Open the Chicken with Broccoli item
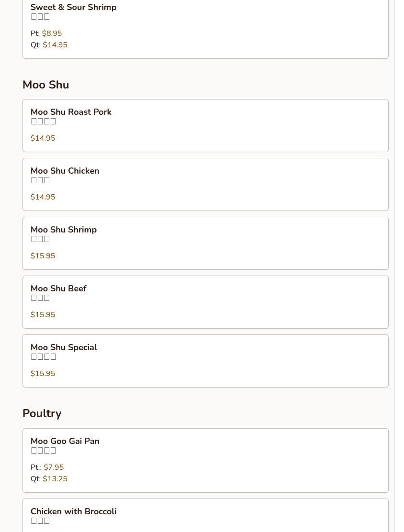 pyautogui.click(x=73, y=511)
